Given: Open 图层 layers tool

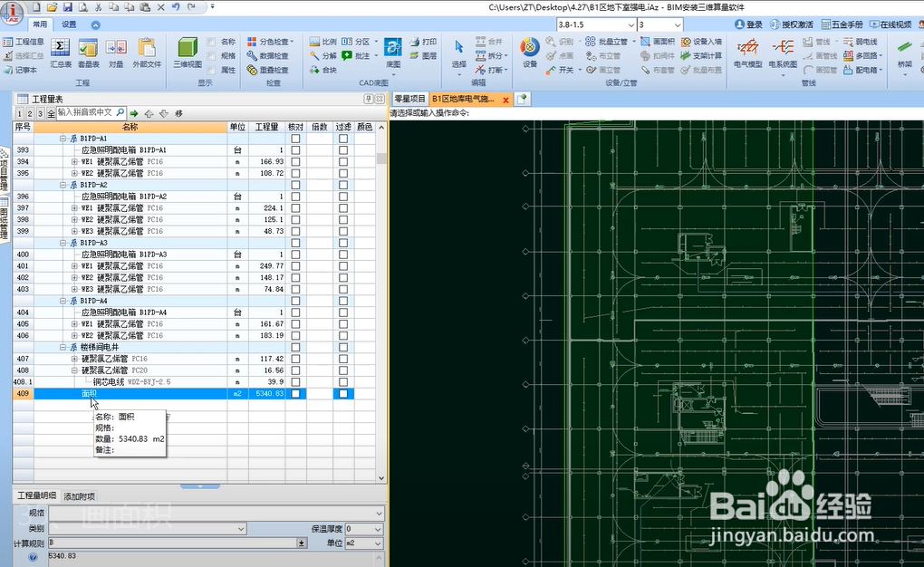Looking at the screenshot, I should point(423,56).
